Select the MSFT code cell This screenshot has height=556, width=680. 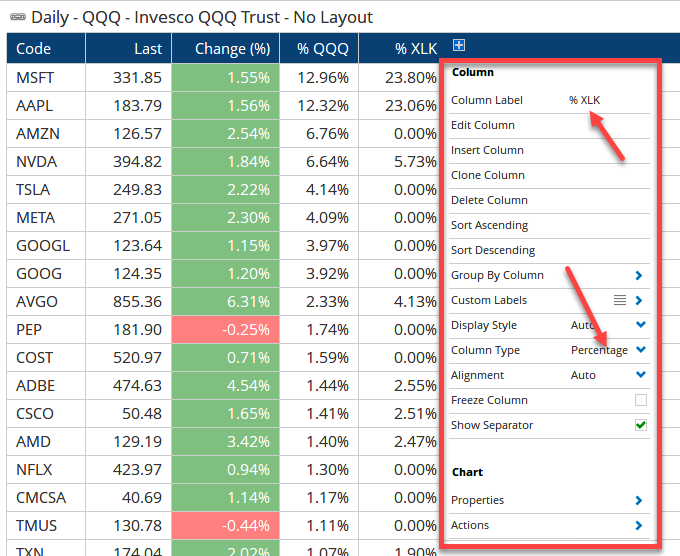click(46, 78)
